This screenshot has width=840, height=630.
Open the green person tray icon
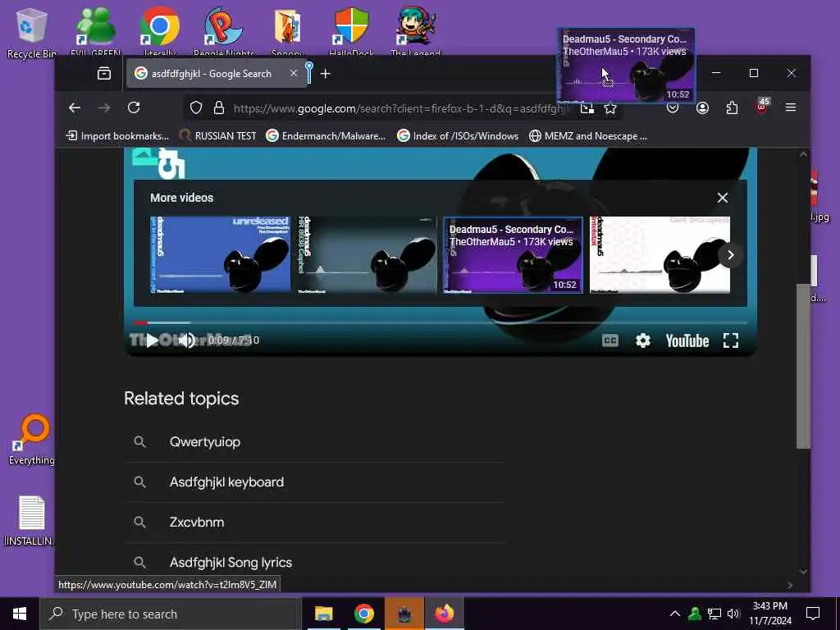point(694,614)
